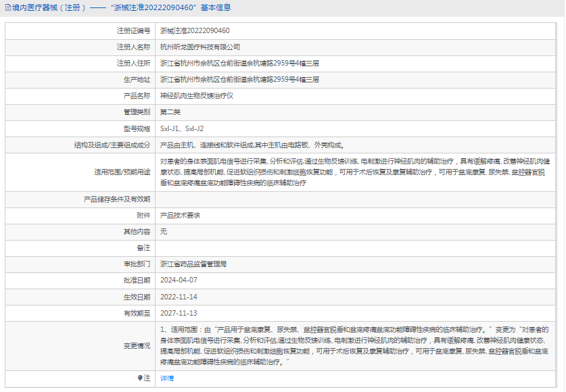Select the 生产地址 row label
Viewport: 566px width, 392px height.
tap(137, 80)
